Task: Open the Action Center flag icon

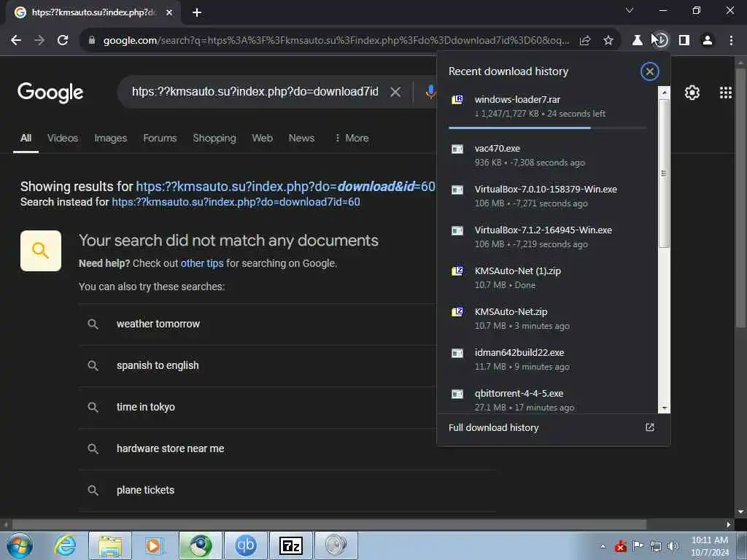Action: coord(638,546)
